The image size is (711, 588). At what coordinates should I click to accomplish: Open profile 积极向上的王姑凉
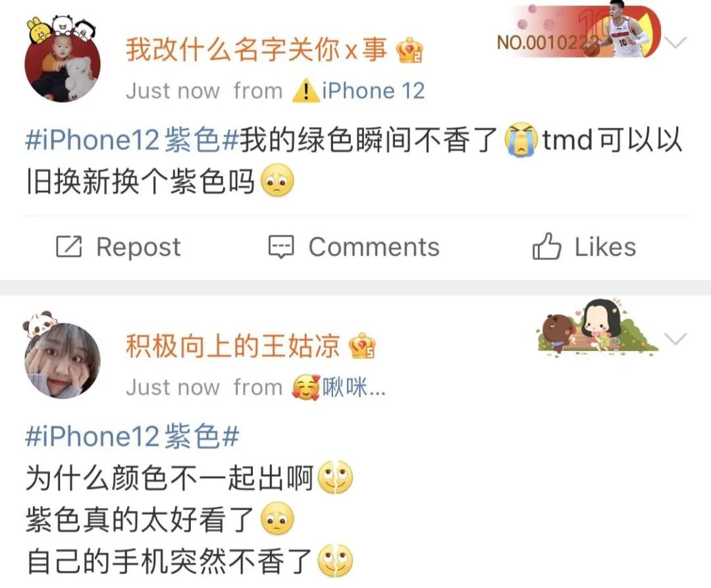[232, 346]
